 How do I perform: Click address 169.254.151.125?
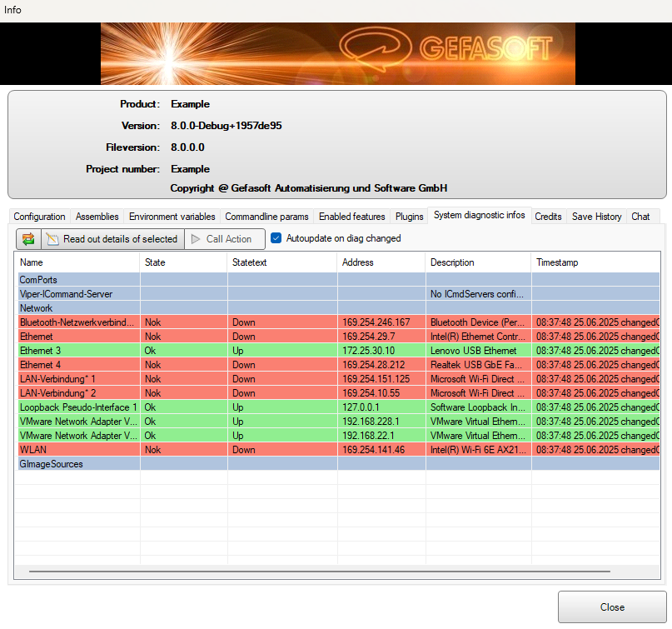click(376, 378)
